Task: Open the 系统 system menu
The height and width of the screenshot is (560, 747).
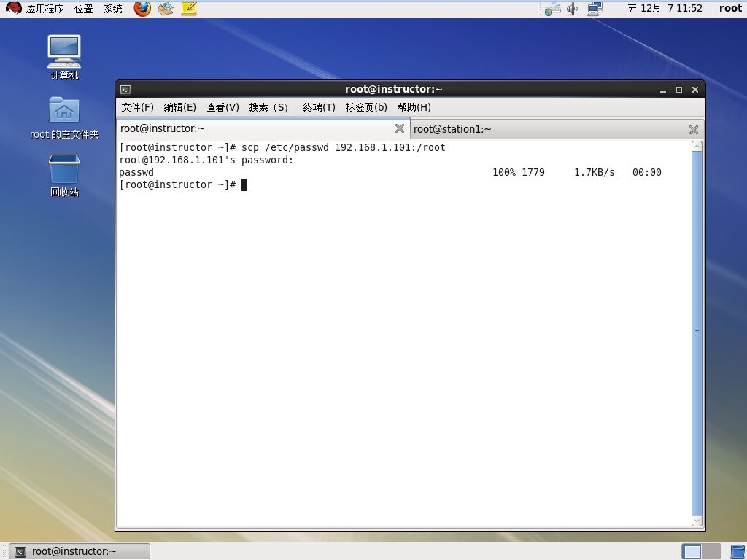Action: [x=113, y=9]
